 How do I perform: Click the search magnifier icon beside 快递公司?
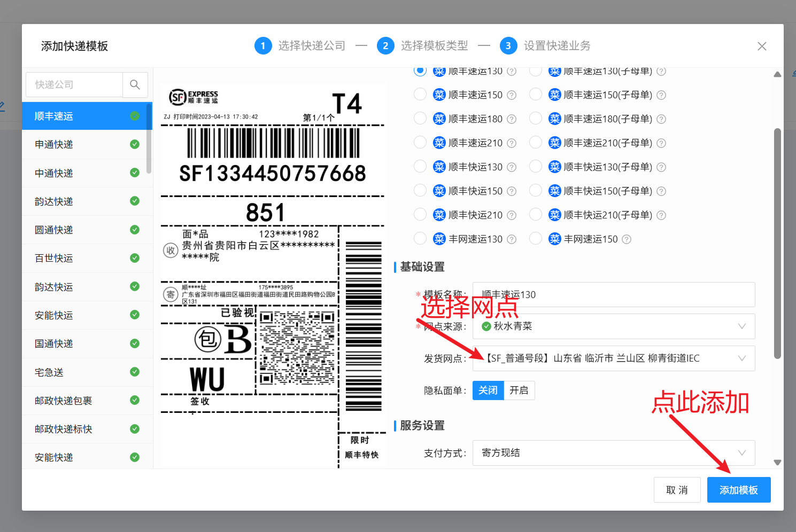click(135, 84)
